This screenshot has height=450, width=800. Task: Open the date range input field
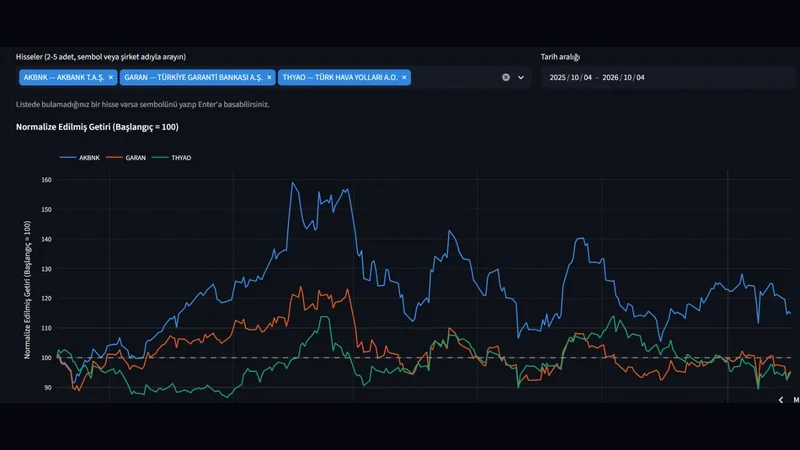tap(668, 78)
